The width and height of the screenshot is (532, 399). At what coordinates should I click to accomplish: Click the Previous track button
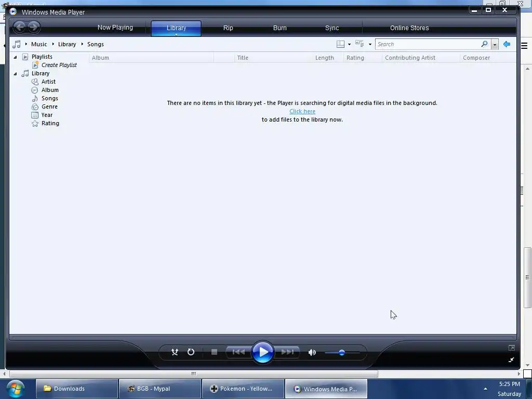[x=238, y=352]
